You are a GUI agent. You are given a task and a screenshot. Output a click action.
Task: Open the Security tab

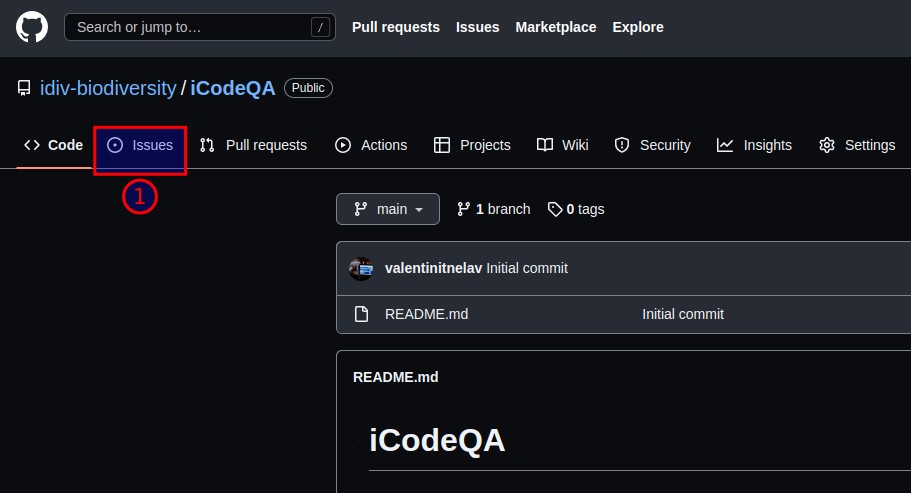(653, 145)
